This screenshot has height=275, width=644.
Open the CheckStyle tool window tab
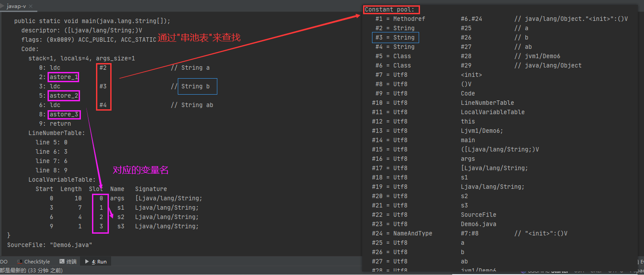(x=33, y=262)
